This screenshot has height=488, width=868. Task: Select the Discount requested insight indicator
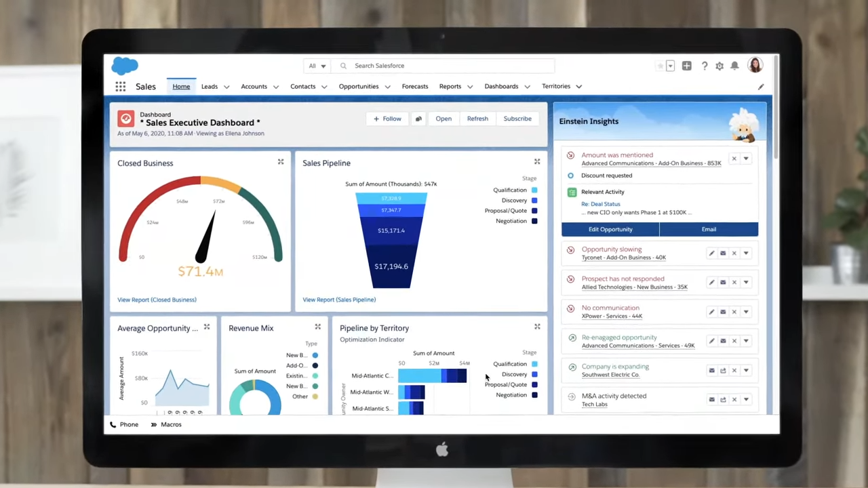(x=570, y=175)
